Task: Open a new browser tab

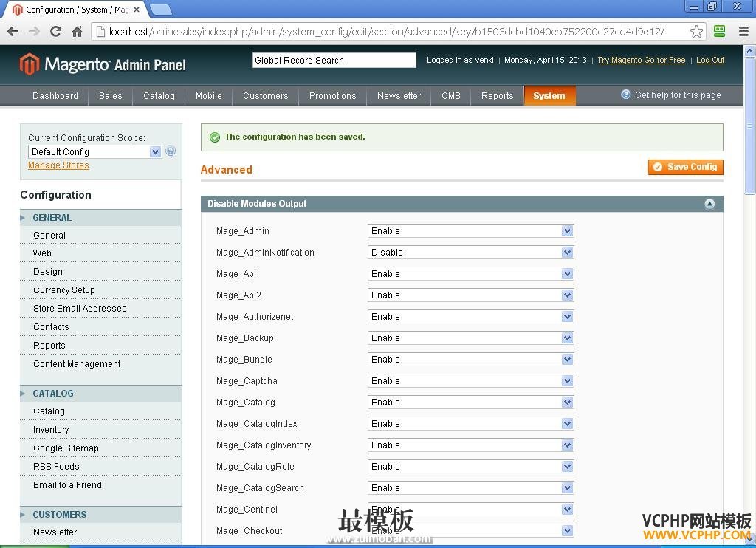Action: pos(160,9)
